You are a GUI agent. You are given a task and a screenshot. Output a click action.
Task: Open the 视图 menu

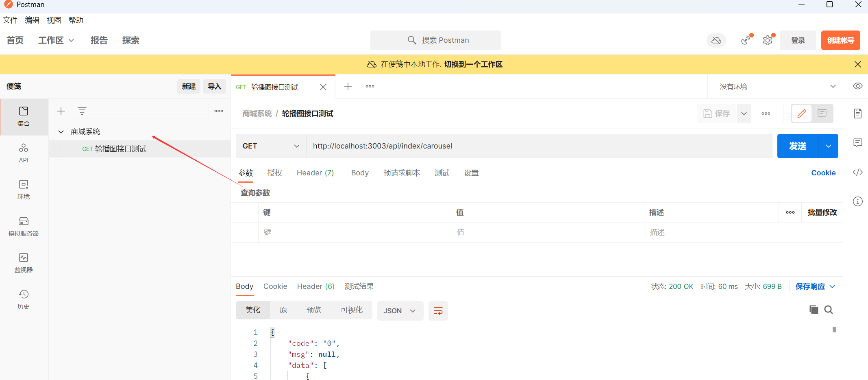point(54,20)
